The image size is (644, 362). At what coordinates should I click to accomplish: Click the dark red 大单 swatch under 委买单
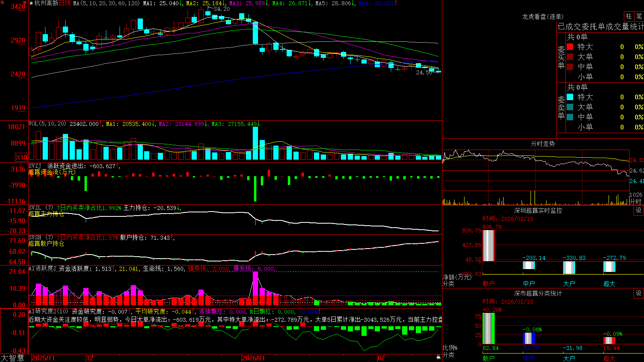point(570,57)
